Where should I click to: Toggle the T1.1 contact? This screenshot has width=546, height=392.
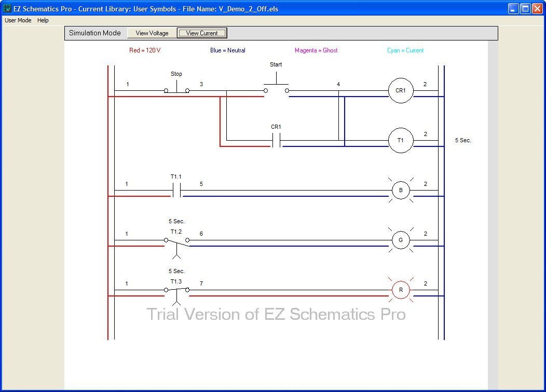176,190
